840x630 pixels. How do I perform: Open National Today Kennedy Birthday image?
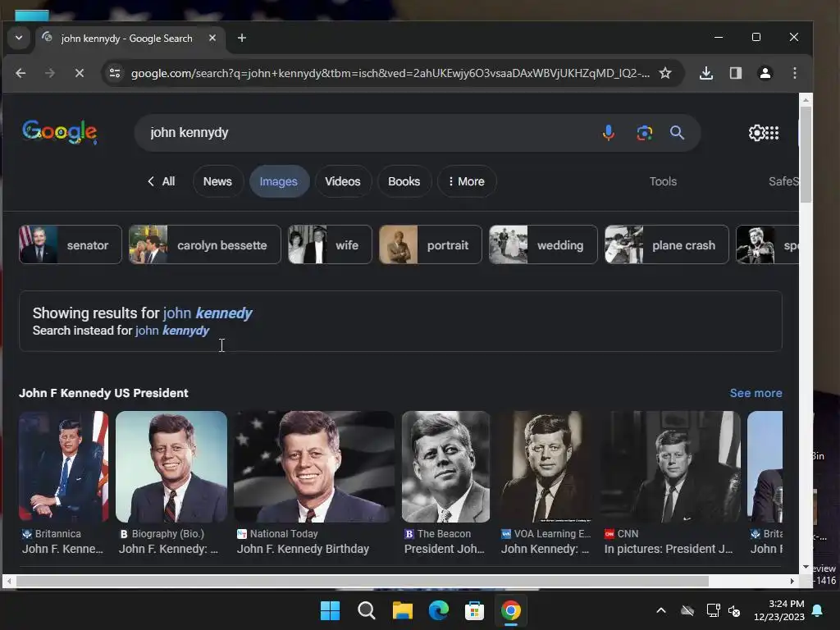click(x=314, y=467)
